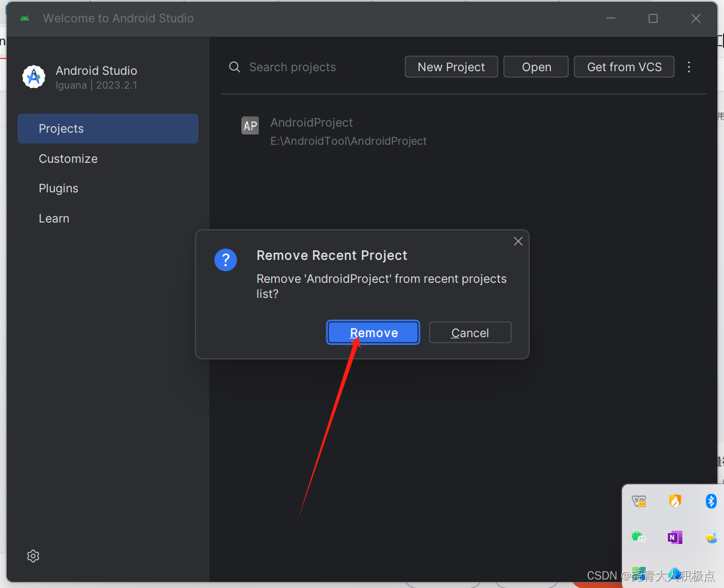Select the Projects tab in sidebar

click(x=108, y=128)
